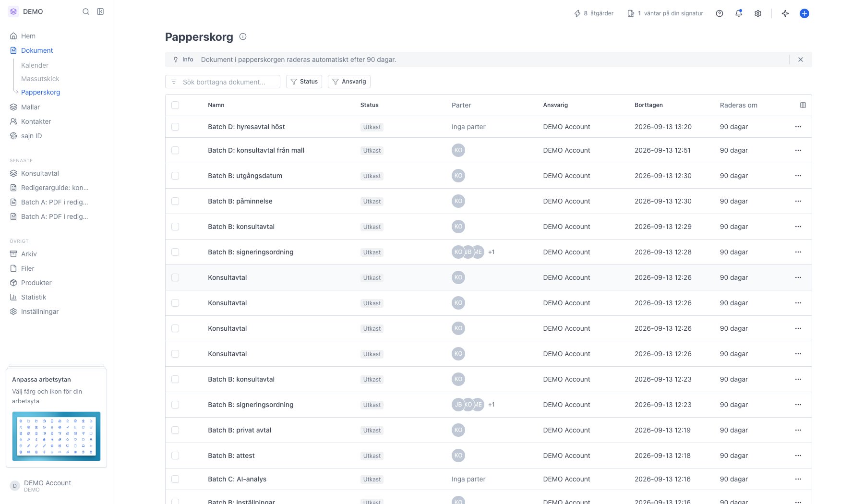The height and width of the screenshot is (504, 864).
Task: Click KO avatar in Batch B: utgångsdatum row
Action: pyautogui.click(x=458, y=176)
